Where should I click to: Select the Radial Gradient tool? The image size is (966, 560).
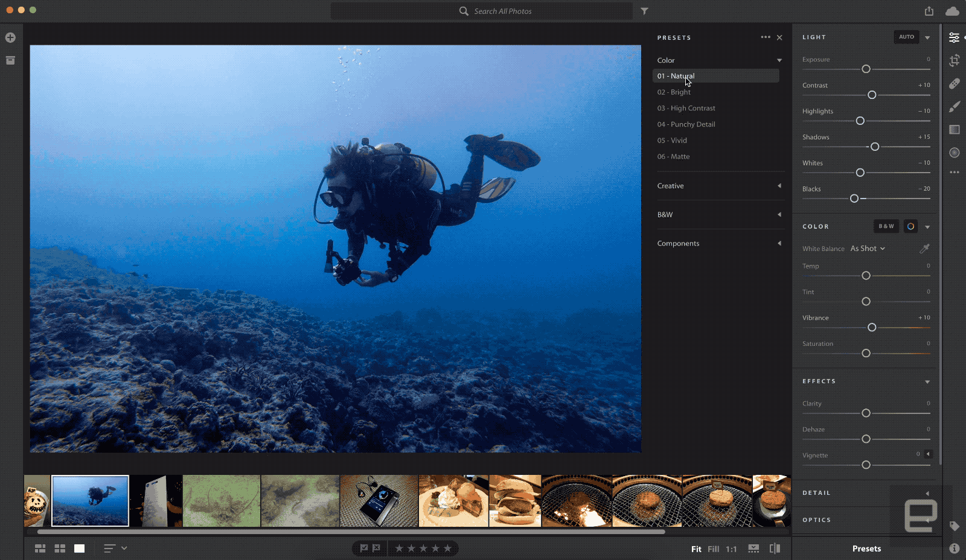click(955, 153)
